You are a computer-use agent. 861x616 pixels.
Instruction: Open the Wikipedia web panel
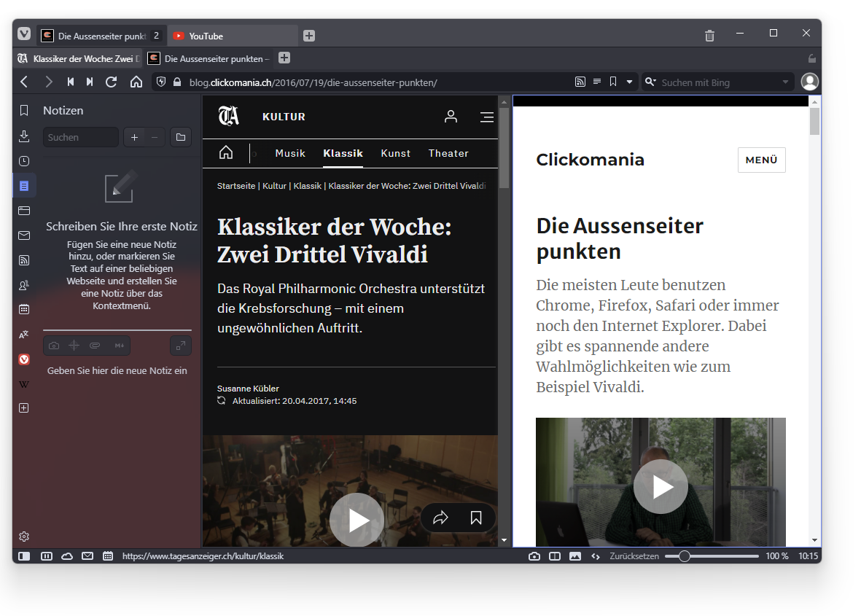tap(24, 384)
